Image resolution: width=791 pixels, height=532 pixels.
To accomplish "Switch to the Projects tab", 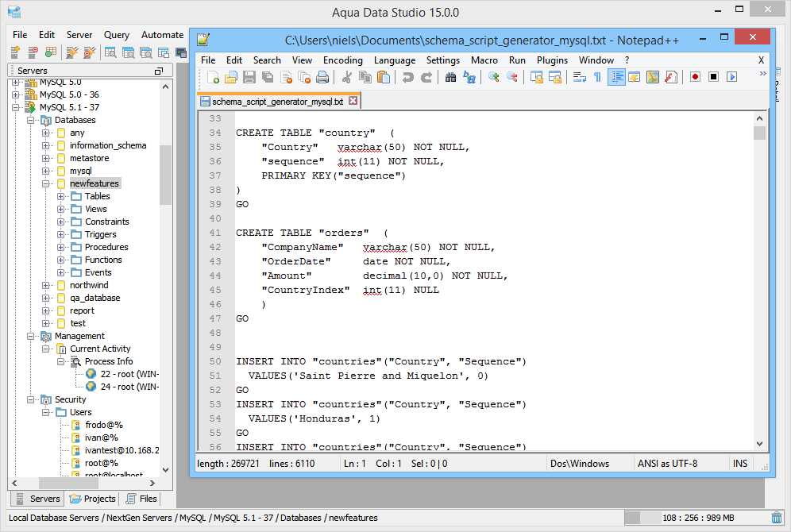I will click(x=93, y=499).
